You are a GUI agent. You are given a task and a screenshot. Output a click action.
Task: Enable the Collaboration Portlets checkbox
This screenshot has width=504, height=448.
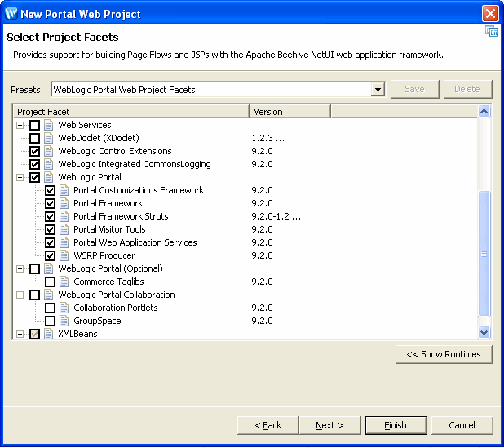coord(50,308)
